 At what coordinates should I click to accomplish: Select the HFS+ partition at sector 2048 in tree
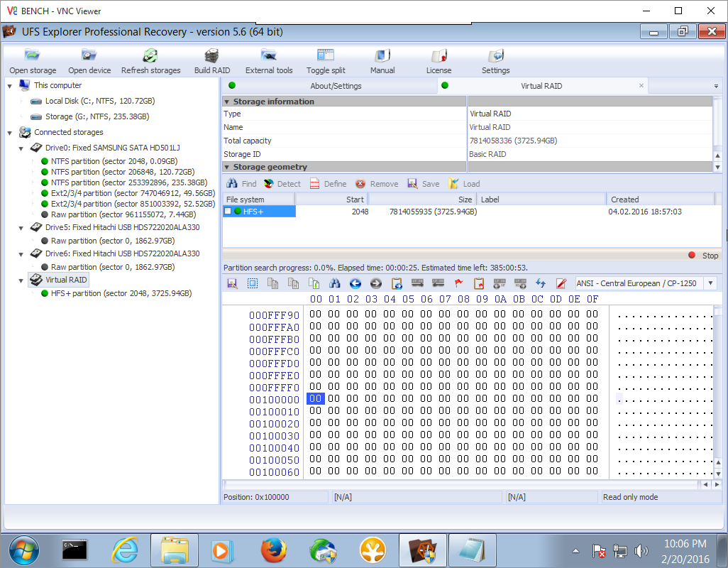coord(121,293)
